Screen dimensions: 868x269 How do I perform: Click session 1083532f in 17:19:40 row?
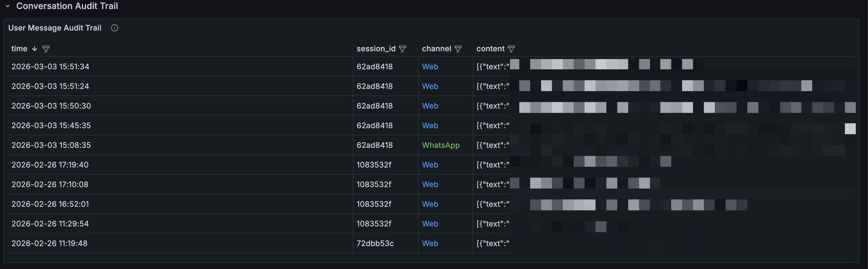tap(374, 165)
